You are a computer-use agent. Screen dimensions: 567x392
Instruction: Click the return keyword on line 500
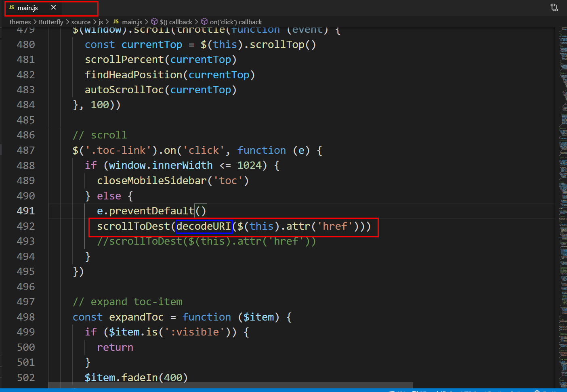point(115,347)
